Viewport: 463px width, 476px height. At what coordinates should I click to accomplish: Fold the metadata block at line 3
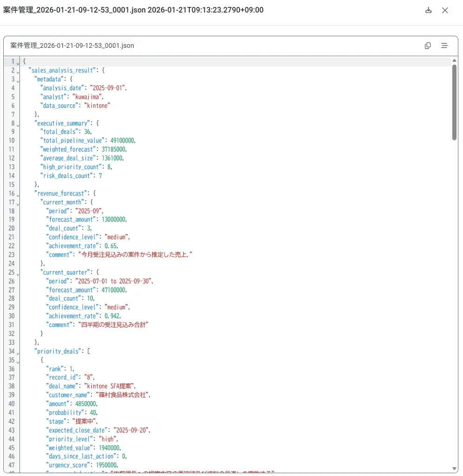click(x=18, y=81)
